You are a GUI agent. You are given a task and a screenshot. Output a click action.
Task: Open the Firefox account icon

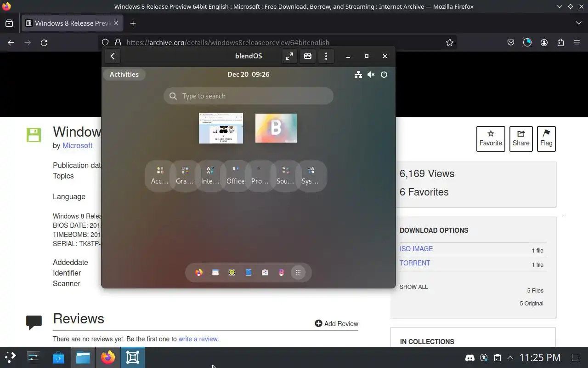[544, 42]
